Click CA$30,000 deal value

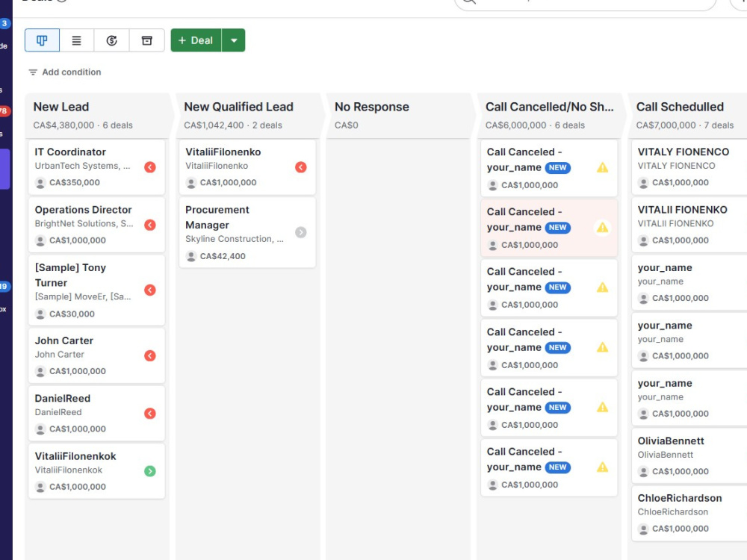[72, 314]
